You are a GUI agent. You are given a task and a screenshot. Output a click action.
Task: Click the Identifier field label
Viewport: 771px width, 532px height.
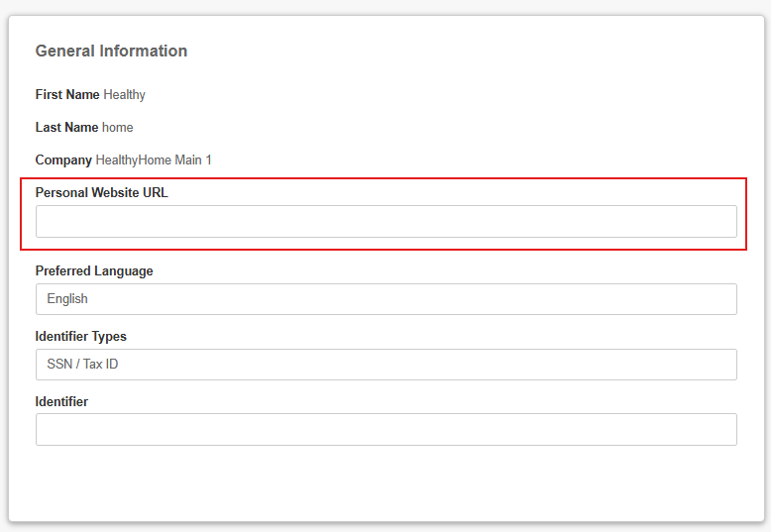61,401
